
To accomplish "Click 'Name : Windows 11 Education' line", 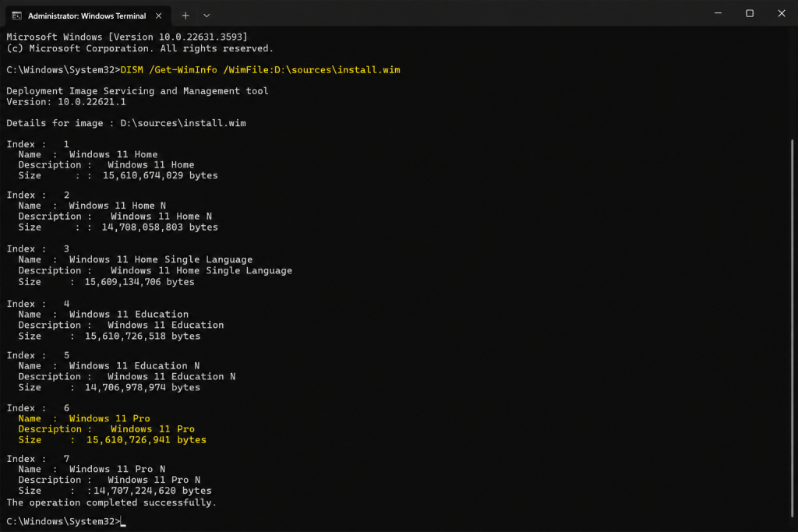I will click(x=104, y=315).
